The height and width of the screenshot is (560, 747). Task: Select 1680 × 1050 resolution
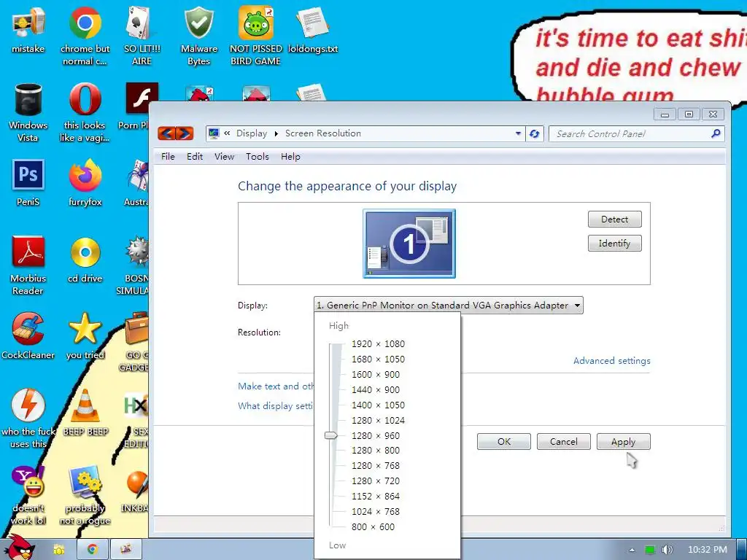(x=379, y=359)
